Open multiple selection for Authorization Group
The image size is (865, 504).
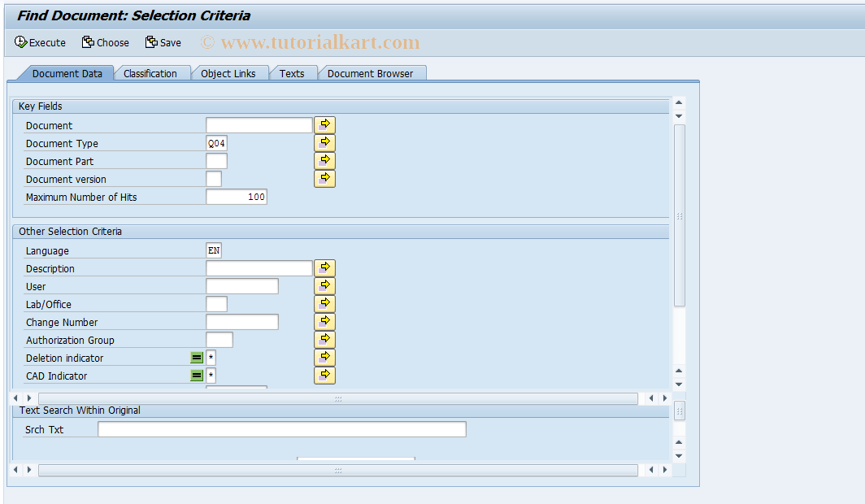pyautogui.click(x=324, y=339)
